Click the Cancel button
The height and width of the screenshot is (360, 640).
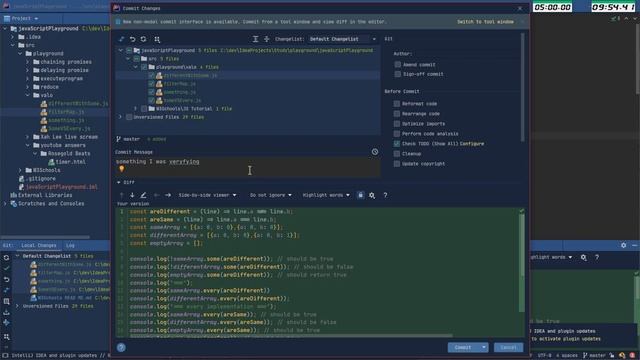[508, 347]
